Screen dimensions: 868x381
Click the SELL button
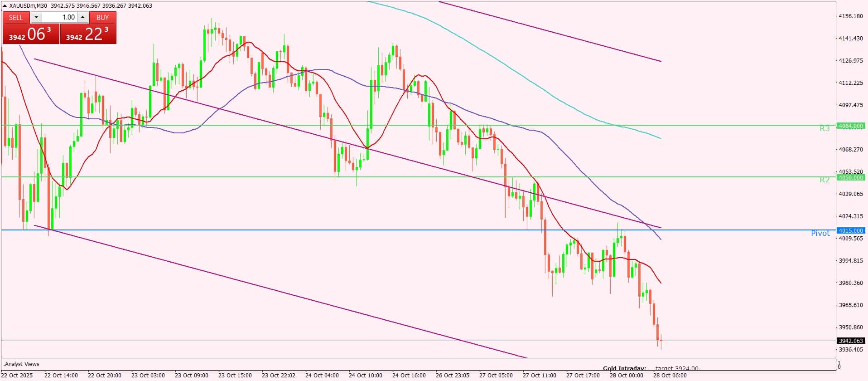coord(16,17)
